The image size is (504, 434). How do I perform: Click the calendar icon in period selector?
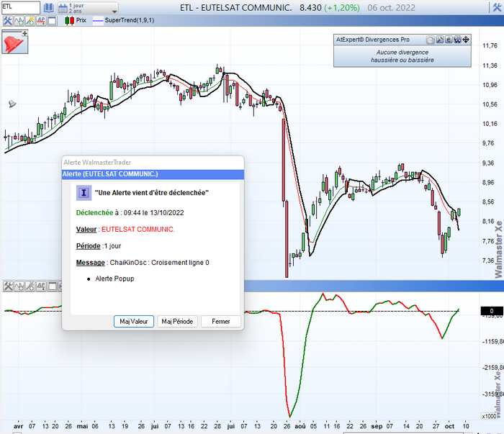[x=63, y=8]
